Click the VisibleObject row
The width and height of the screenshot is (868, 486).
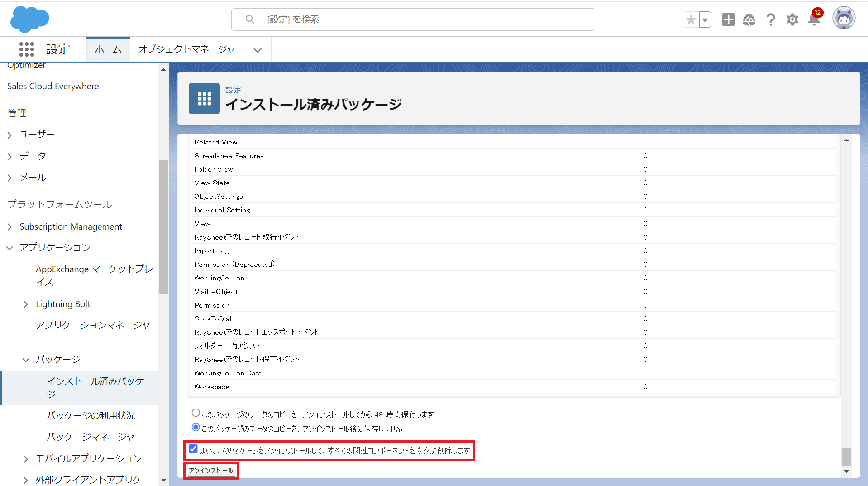click(513, 291)
